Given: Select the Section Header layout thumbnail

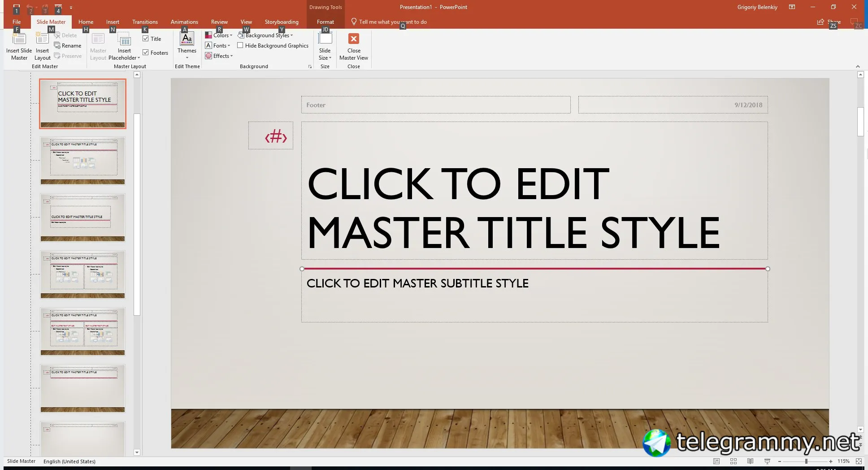Looking at the screenshot, I should point(82,218).
